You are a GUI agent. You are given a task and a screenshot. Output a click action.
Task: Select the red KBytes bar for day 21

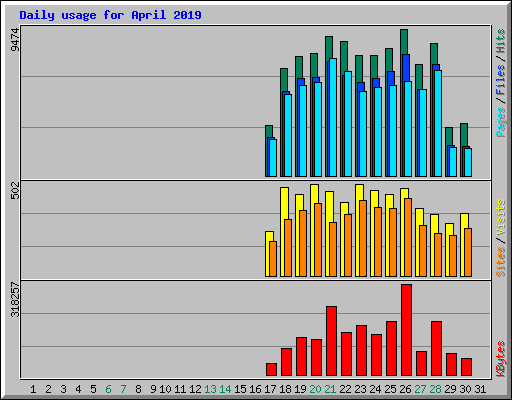pyautogui.click(x=331, y=341)
